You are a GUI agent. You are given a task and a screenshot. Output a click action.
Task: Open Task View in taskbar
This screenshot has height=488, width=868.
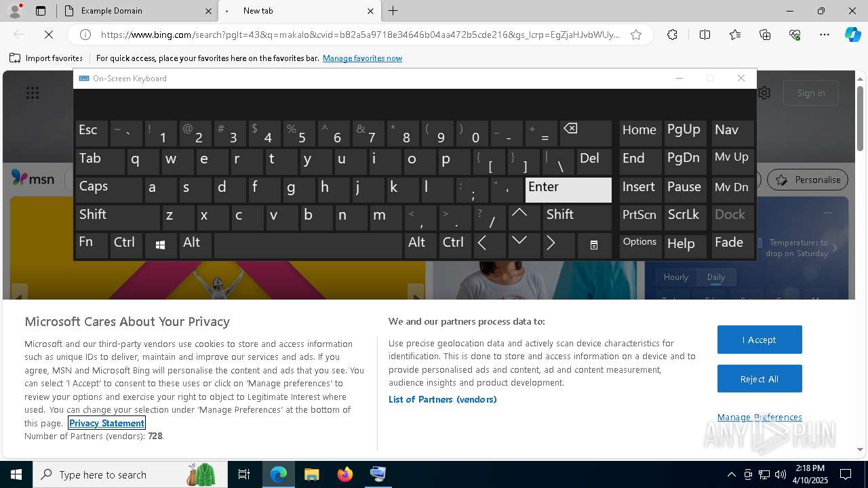[244, 474]
